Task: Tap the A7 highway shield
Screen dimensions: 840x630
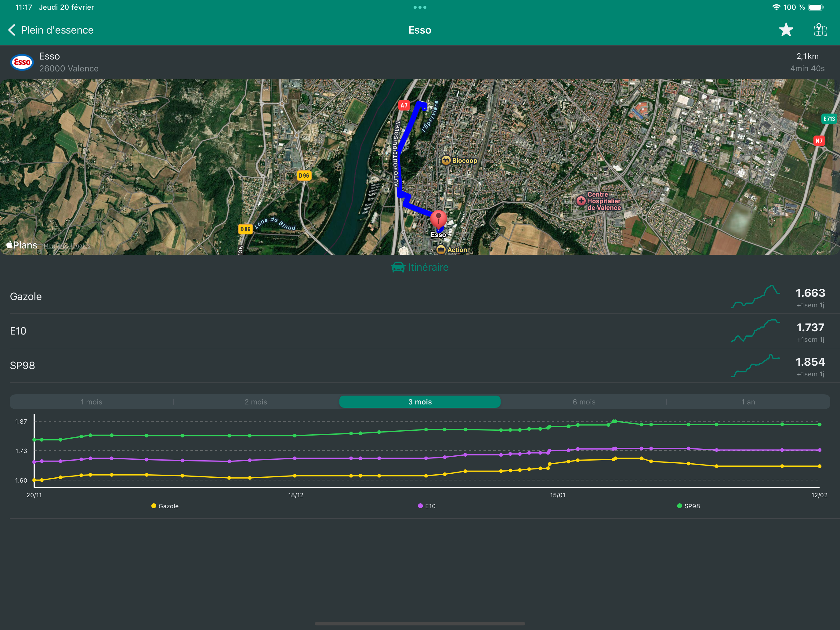Action: 404,106
